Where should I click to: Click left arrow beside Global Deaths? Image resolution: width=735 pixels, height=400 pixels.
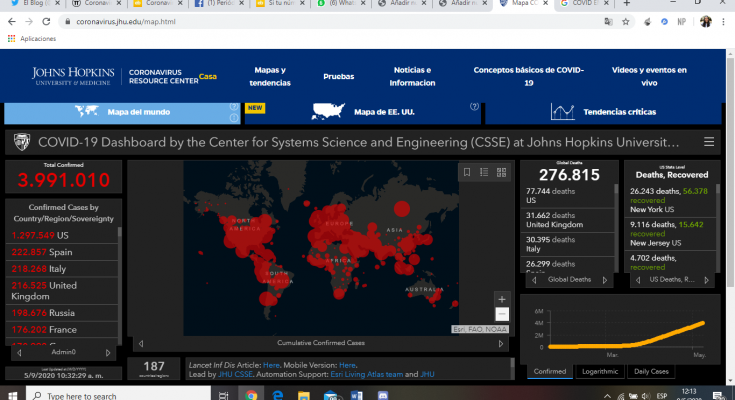click(x=534, y=280)
